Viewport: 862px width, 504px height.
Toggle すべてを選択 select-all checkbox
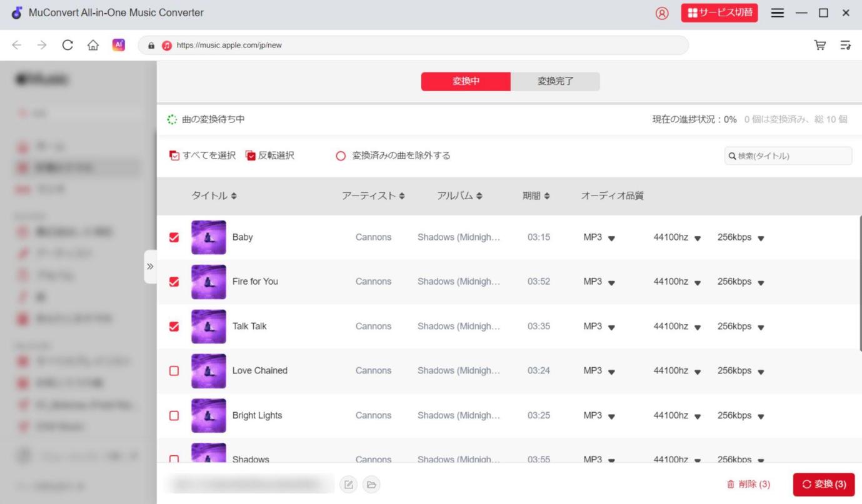pos(174,156)
